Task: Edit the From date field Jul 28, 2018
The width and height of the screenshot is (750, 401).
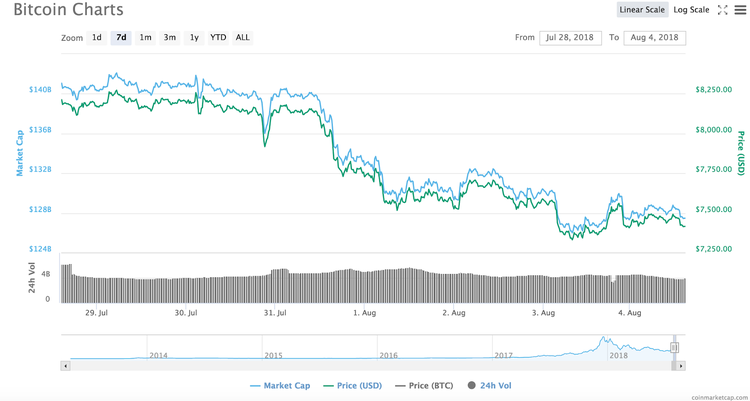Action: pyautogui.click(x=570, y=38)
